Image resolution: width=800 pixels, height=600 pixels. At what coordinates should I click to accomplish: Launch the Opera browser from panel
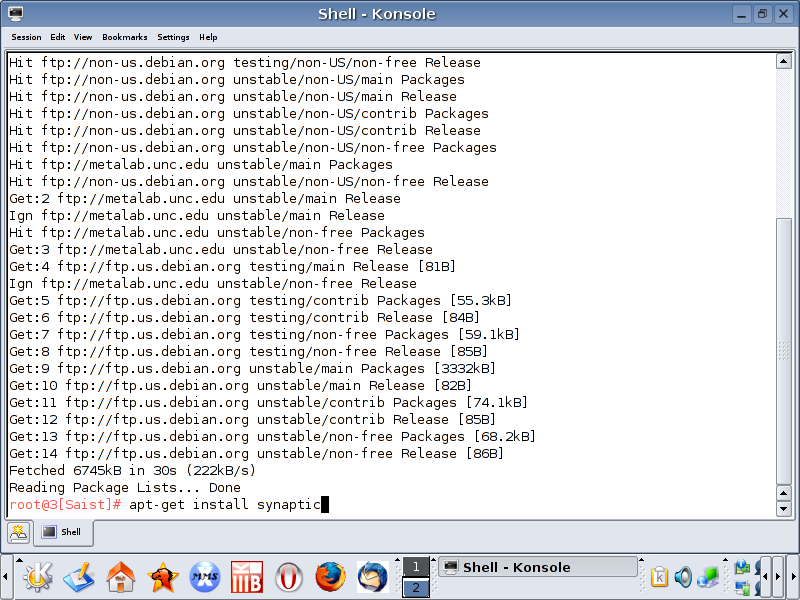tap(289, 577)
